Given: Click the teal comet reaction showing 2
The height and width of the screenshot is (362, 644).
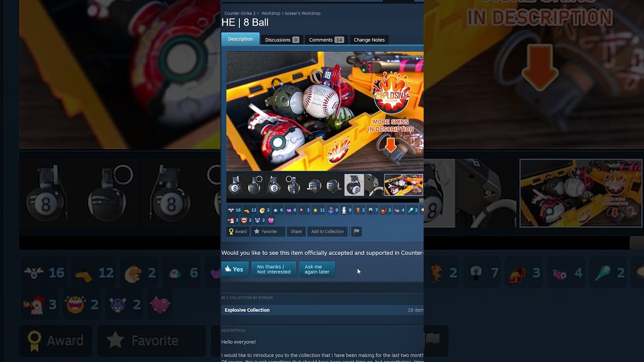Looking at the screenshot, I should pos(413,210).
